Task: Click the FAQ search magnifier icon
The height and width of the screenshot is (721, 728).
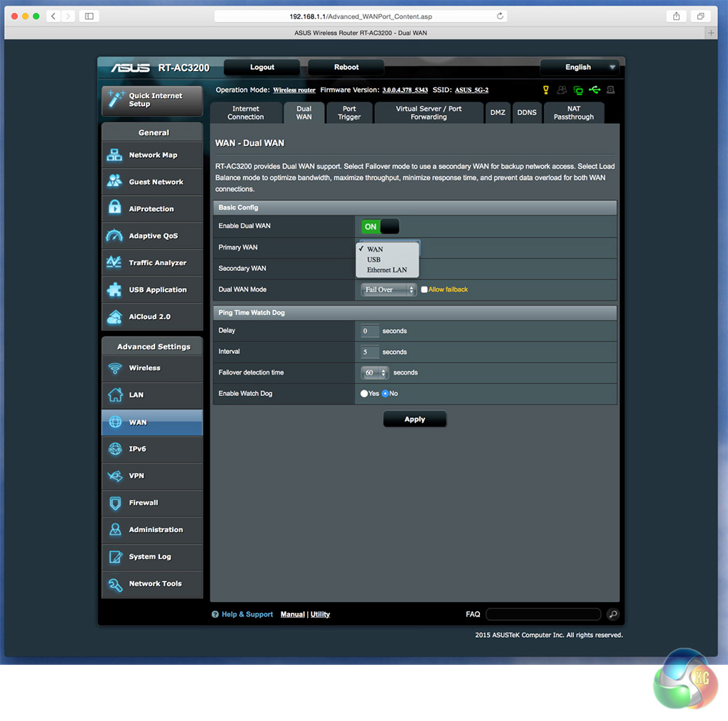Action: (x=613, y=614)
